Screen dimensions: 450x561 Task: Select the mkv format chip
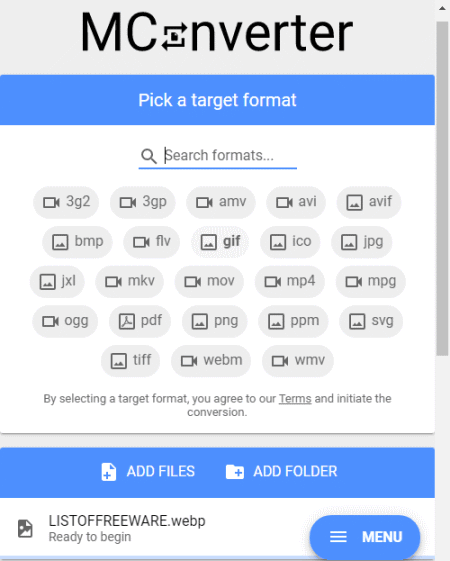(x=129, y=282)
